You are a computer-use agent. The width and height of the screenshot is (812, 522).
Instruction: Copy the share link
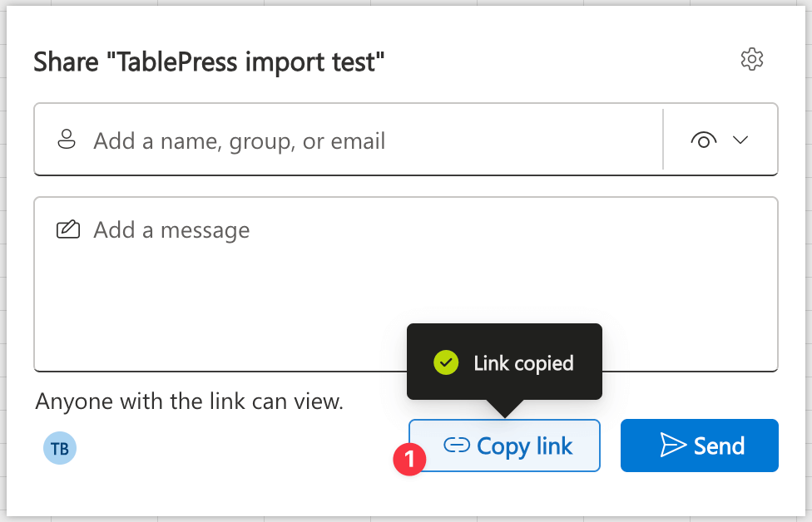(x=504, y=446)
